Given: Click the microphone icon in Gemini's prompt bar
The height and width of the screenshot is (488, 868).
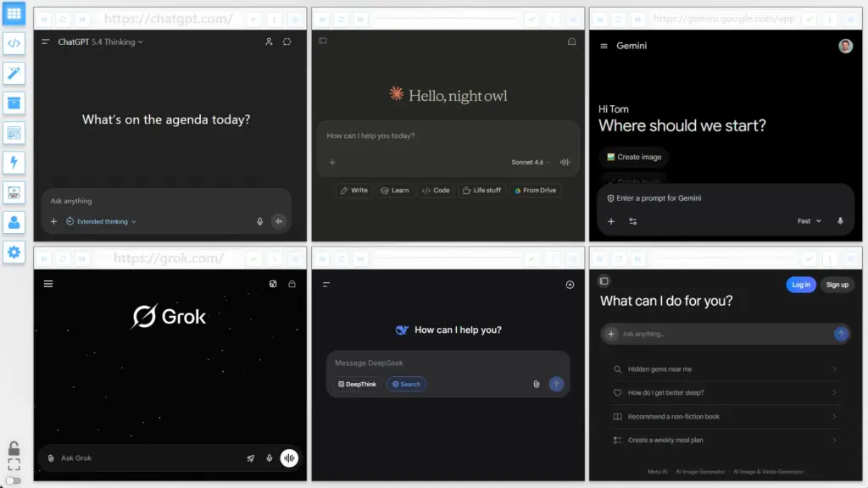Looking at the screenshot, I should (840, 220).
